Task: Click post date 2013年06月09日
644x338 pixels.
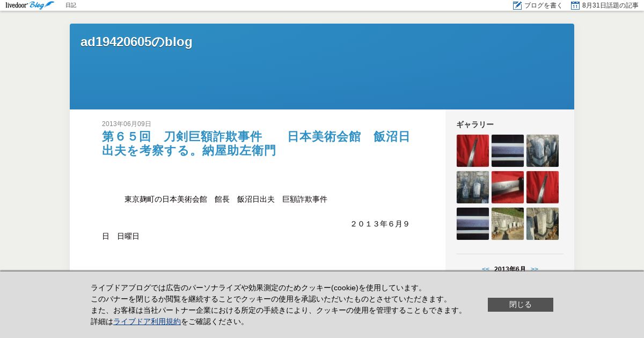Action: click(x=127, y=124)
